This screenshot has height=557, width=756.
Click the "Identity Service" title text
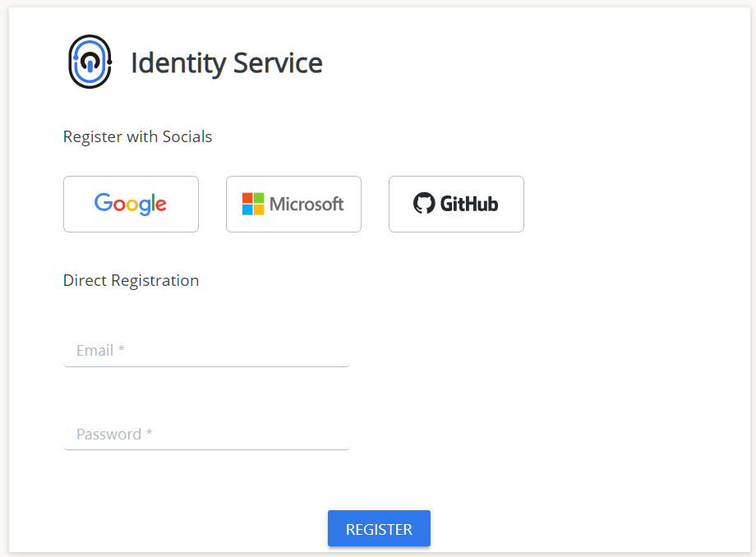coord(227,63)
